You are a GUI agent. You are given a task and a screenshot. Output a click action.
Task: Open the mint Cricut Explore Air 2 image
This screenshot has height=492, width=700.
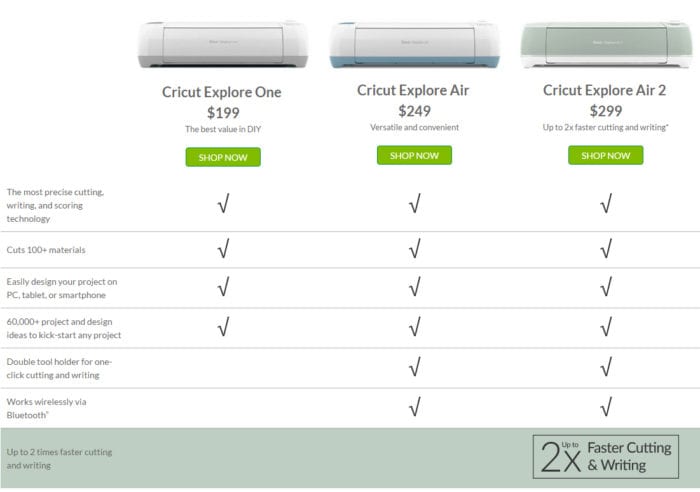606,45
